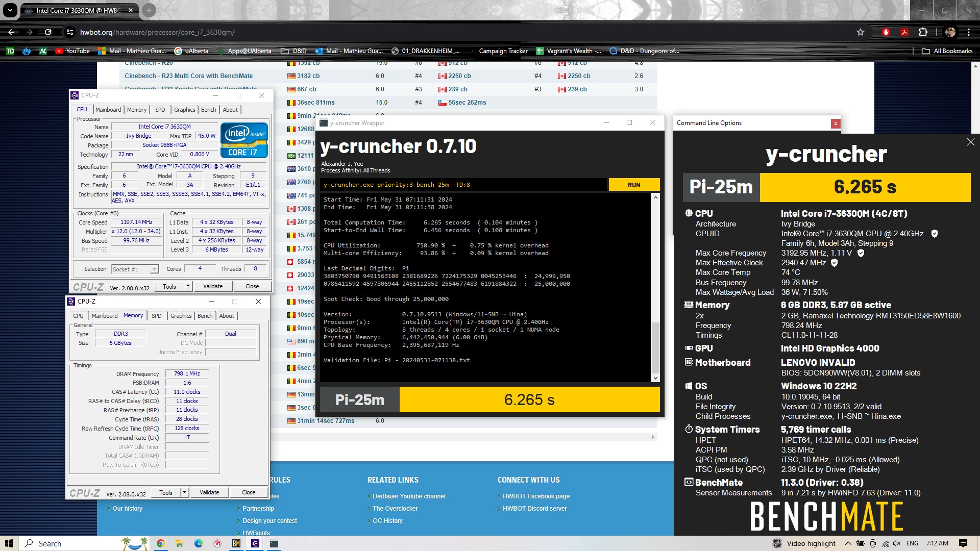Open Chrome from the taskbar
This screenshot has height=551, width=980.
160,543
